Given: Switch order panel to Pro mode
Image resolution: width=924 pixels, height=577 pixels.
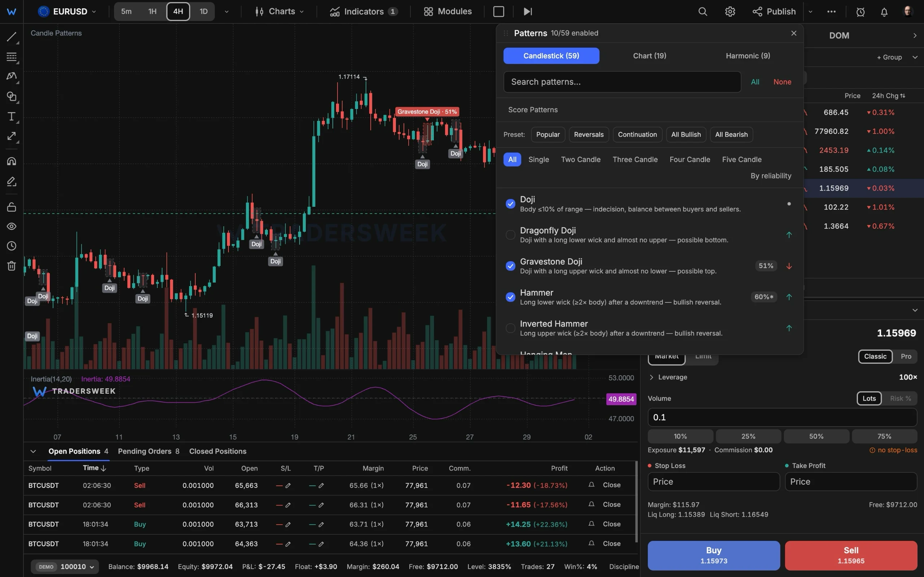Looking at the screenshot, I should click(906, 357).
